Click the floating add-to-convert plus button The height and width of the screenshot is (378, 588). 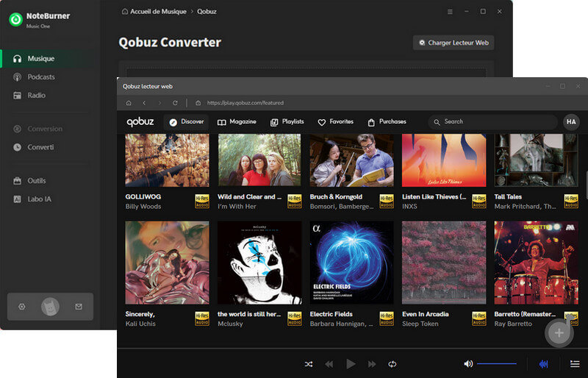pos(559,332)
